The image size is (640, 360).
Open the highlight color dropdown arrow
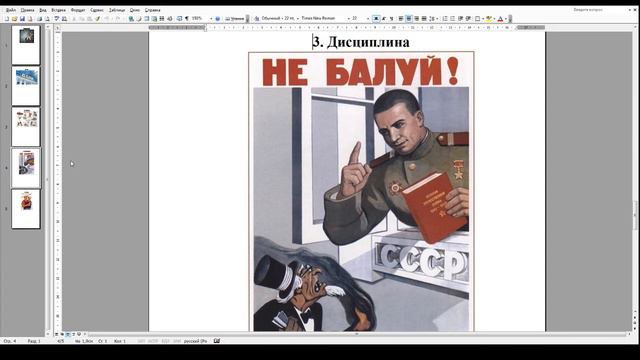(494, 18)
